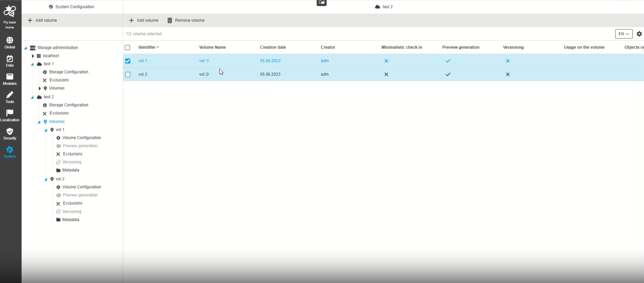
Task: Click the cloud icon next to test 1
Action: (x=39, y=64)
